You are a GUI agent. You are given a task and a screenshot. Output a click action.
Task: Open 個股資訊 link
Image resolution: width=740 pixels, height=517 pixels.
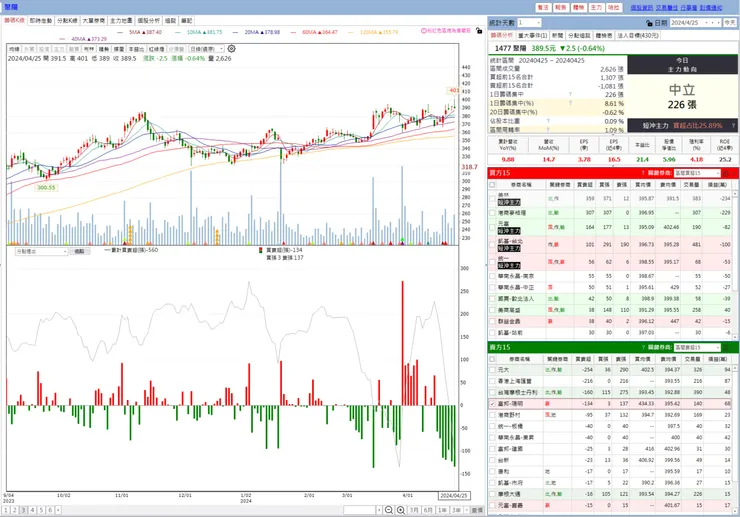coord(641,8)
